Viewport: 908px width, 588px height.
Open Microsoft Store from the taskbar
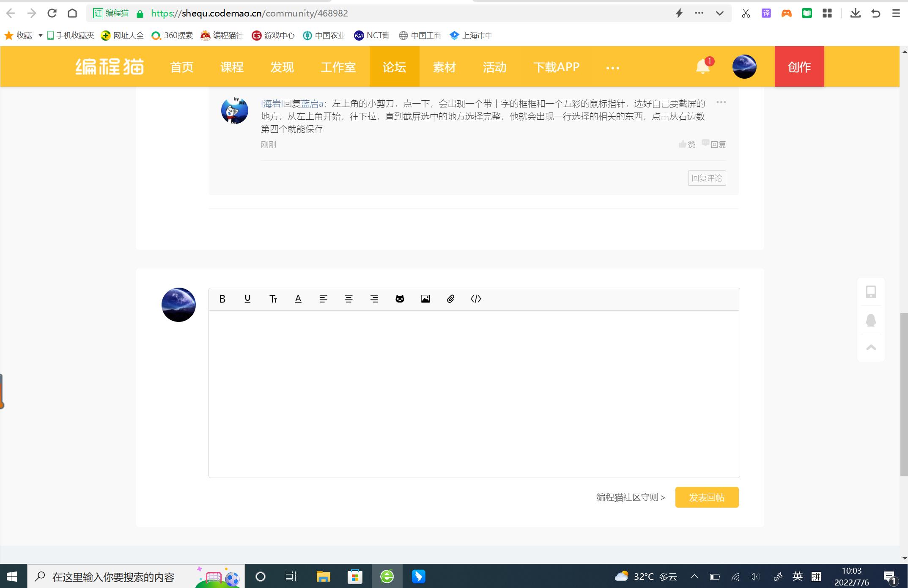click(355, 576)
